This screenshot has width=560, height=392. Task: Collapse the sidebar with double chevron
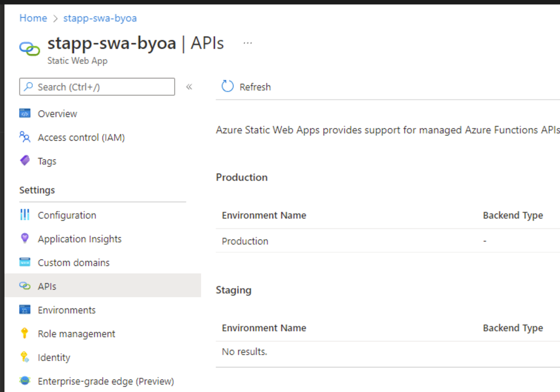coord(189,87)
